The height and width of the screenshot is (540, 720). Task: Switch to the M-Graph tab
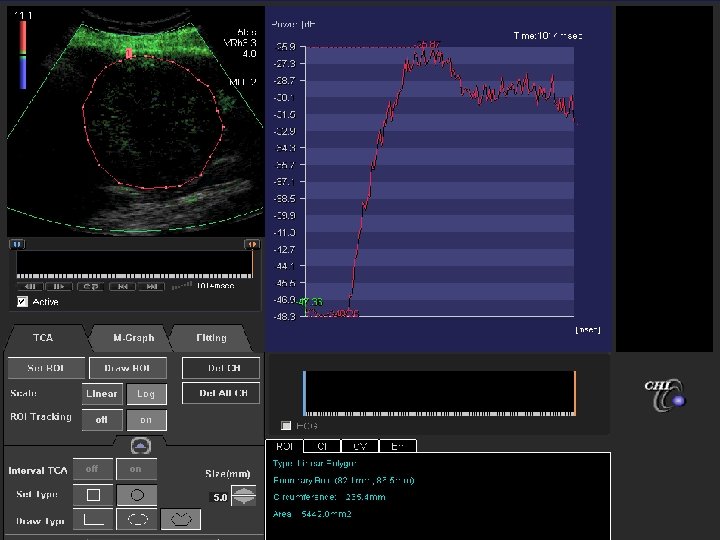pos(132,338)
